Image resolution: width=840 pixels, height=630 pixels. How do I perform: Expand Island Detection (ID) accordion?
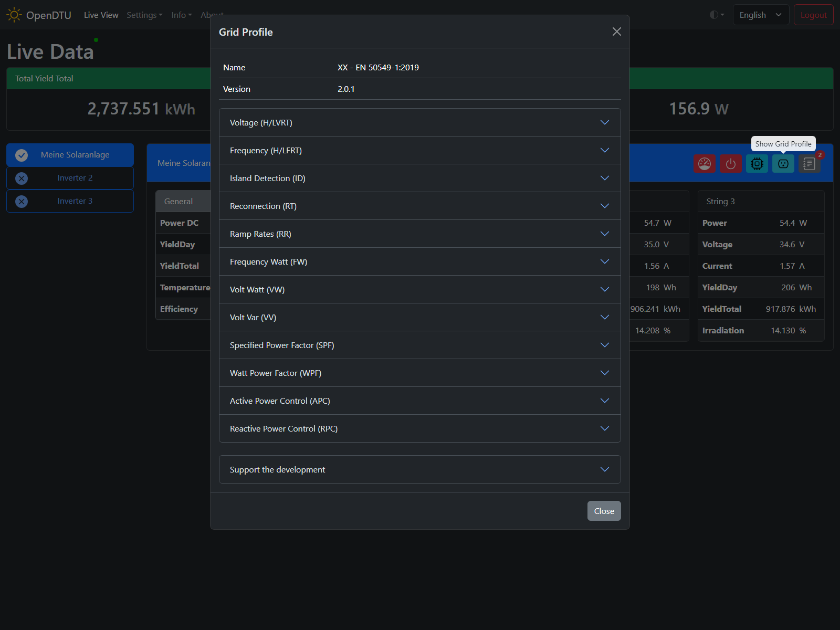pos(419,178)
